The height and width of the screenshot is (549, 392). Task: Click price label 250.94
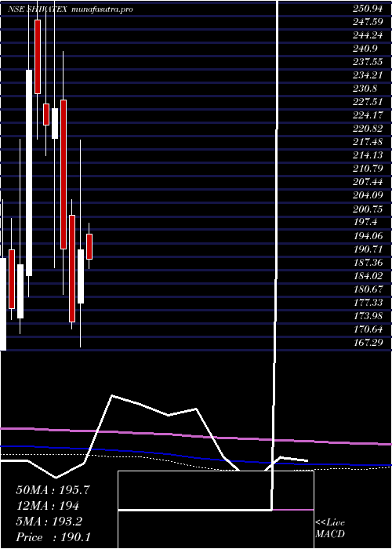tap(368, 9)
